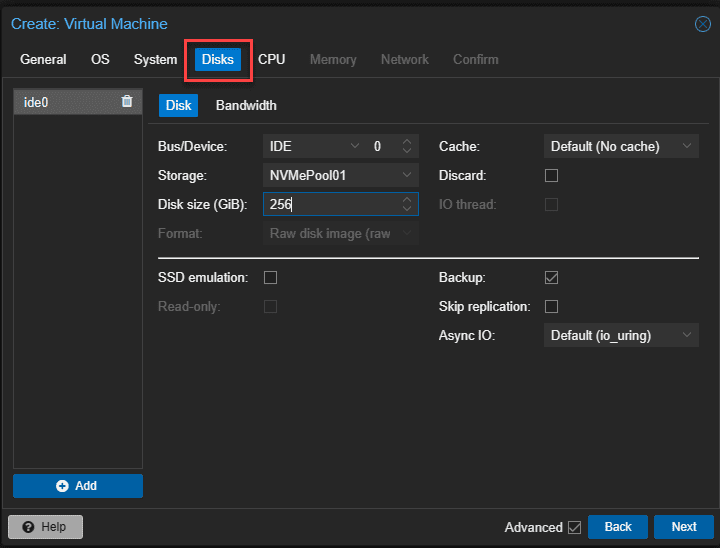Enable the Discard checkbox
This screenshot has width=720, height=548.
click(551, 176)
